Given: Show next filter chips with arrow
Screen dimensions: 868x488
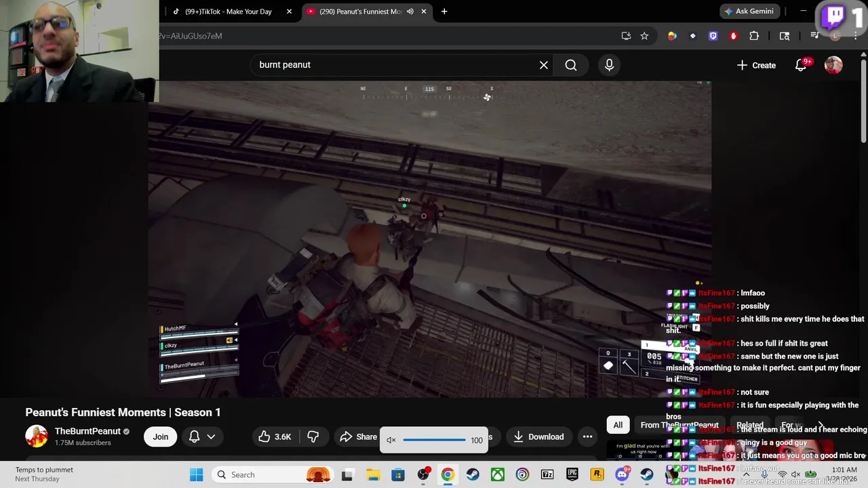Looking at the screenshot, I should (821, 425).
